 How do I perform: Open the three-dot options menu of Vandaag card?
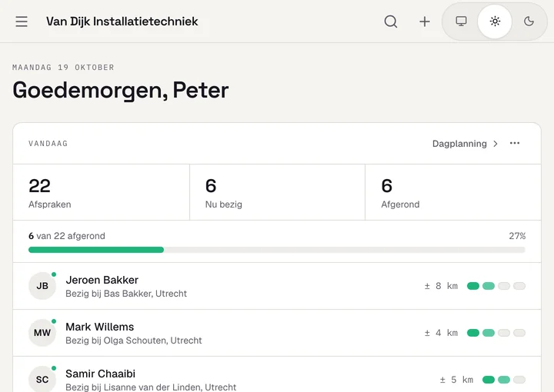pyautogui.click(x=515, y=143)
